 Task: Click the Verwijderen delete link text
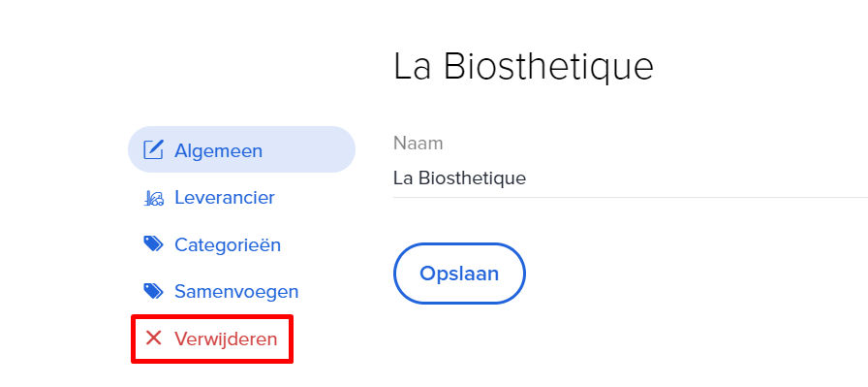click(x=226, y=339)
